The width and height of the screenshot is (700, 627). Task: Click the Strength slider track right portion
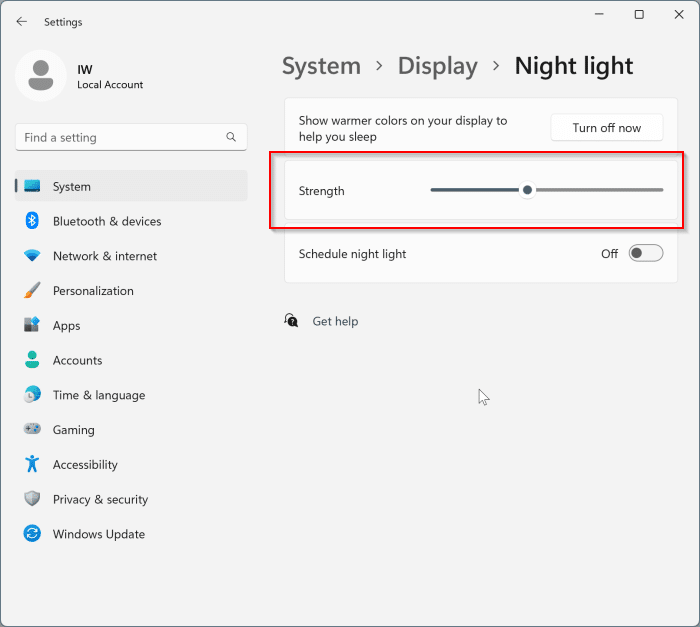click(x=599, y=190)
